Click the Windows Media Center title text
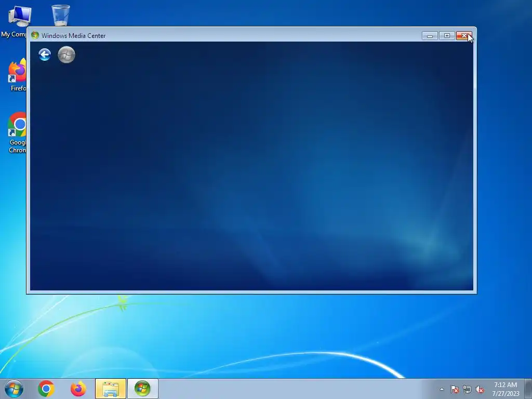Screen dimensions: 532x399 click(73, 36)
